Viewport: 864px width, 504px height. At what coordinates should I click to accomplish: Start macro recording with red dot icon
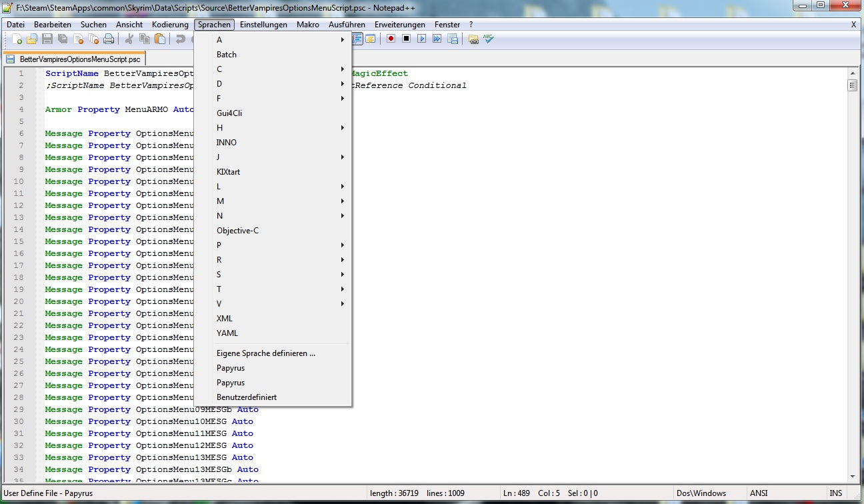(391, 39)
